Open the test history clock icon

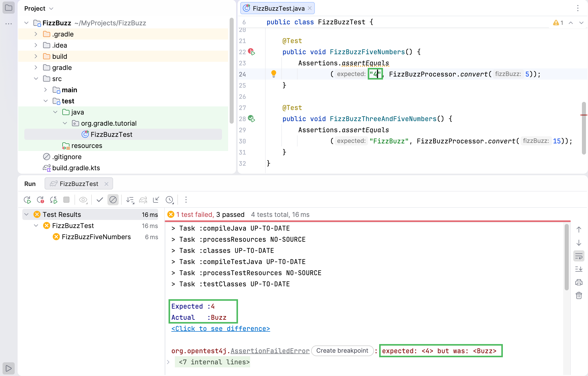[x=169, y=200]
